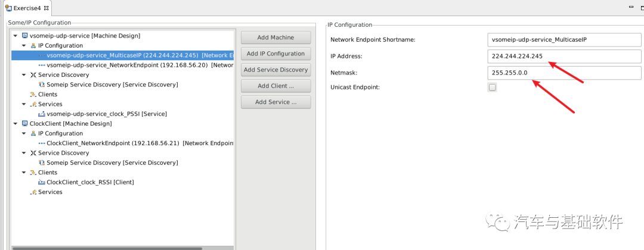Click the Add Machine button

click(275, 37)
